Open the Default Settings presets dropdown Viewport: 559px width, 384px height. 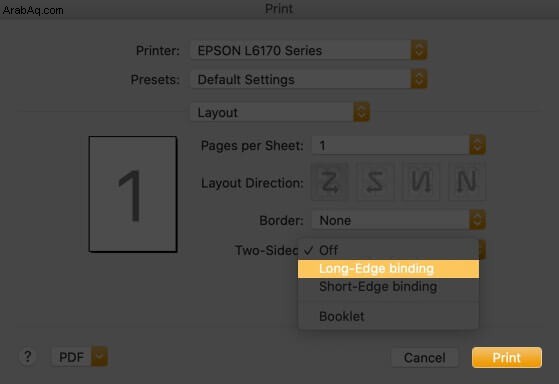[309, 79]
